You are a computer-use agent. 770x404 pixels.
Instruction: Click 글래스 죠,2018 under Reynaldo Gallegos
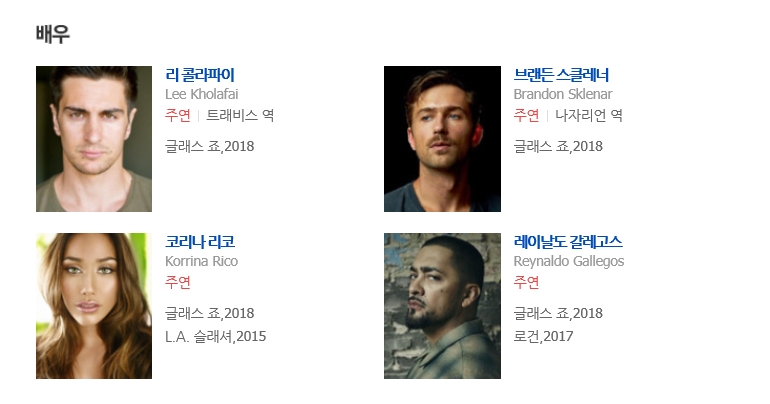coord(558,313)
